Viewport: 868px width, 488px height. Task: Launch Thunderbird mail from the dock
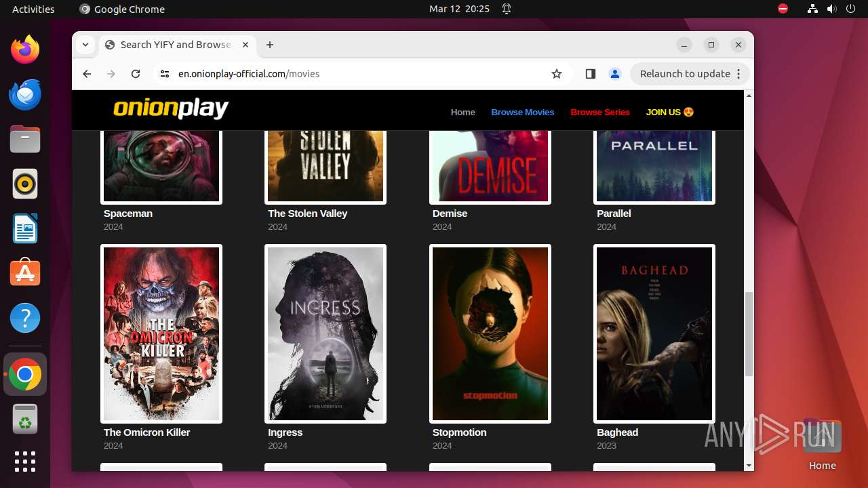(x=25, y=94)
